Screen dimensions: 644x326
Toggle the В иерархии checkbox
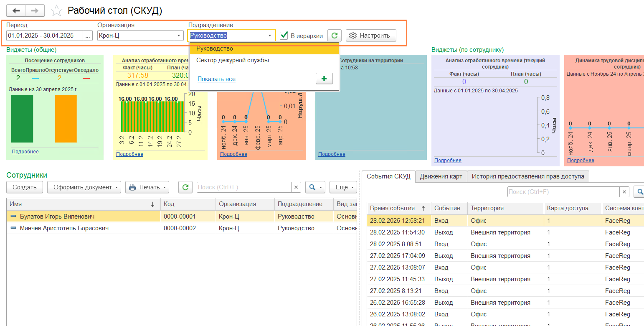point(284,36)
